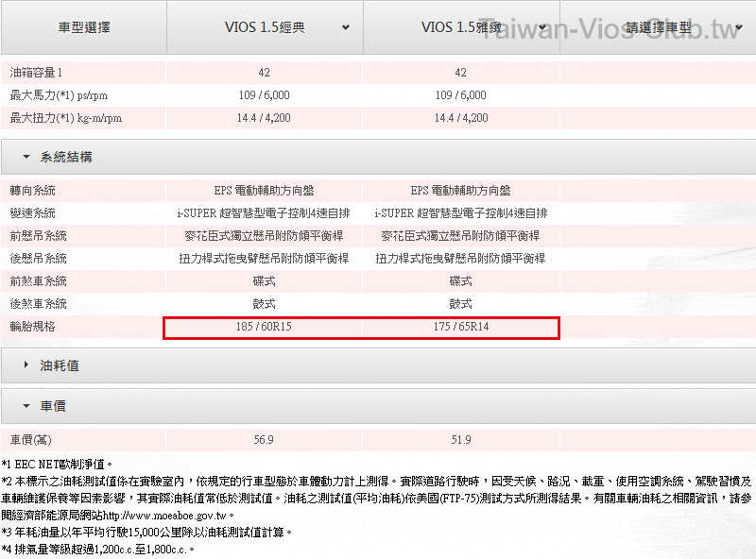Open the 請選擇車型 model dropdown
Image resolution: width=756 pixels, height=559 pixels.
pos(658,27)
